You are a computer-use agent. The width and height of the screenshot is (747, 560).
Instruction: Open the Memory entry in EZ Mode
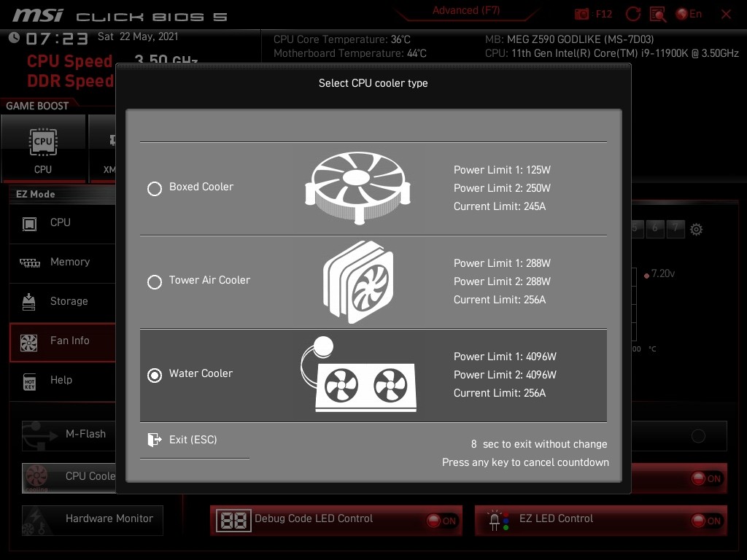63,262
